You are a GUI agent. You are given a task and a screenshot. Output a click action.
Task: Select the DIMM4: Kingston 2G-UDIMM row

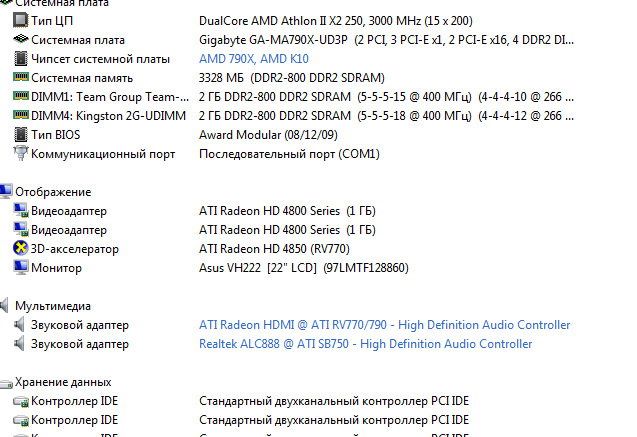[293, 116]
